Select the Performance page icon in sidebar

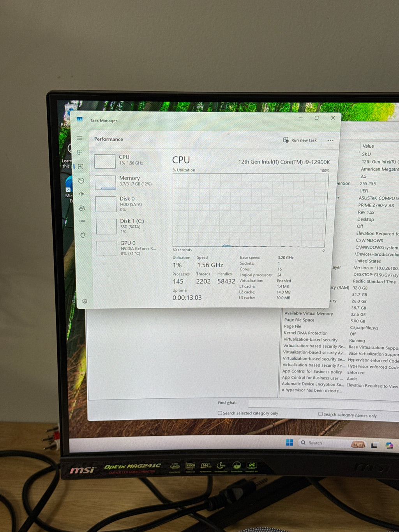81,166
